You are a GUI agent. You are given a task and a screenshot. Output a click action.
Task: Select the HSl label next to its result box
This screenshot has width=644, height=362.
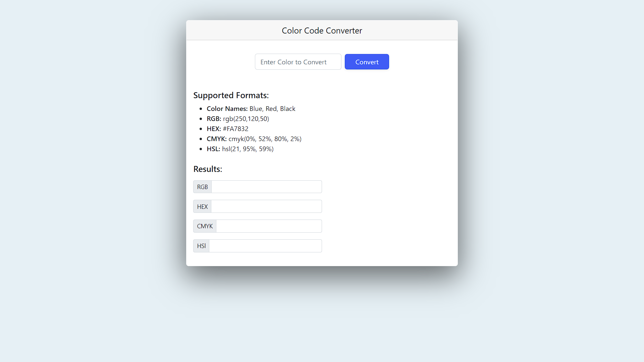[201, 246]
